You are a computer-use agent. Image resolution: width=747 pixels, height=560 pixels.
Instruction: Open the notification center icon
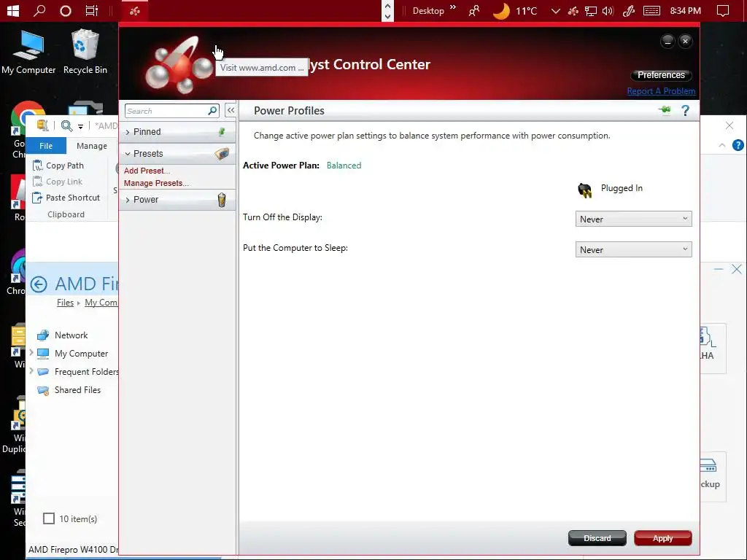tap(723, 10)
